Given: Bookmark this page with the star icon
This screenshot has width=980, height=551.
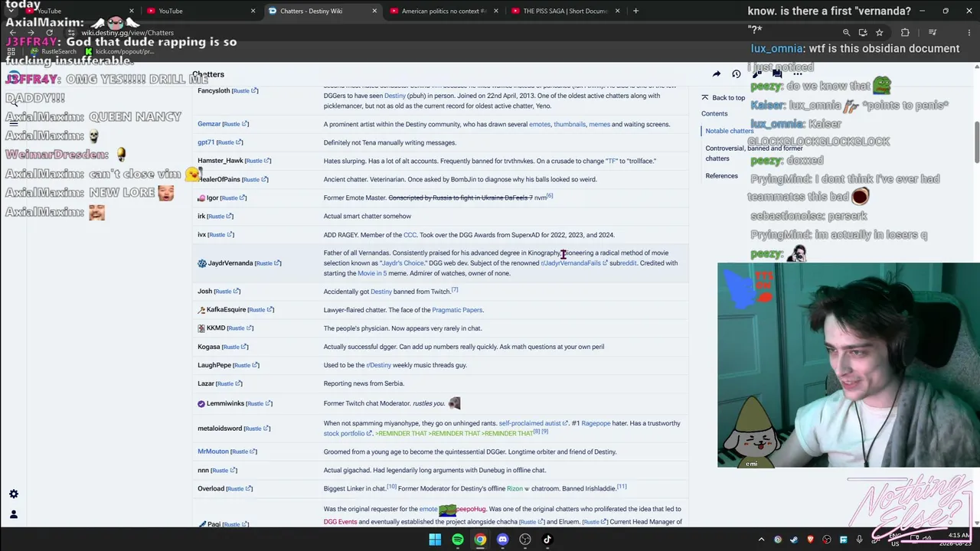Looking at the screenshot, I should coord(879,32).
